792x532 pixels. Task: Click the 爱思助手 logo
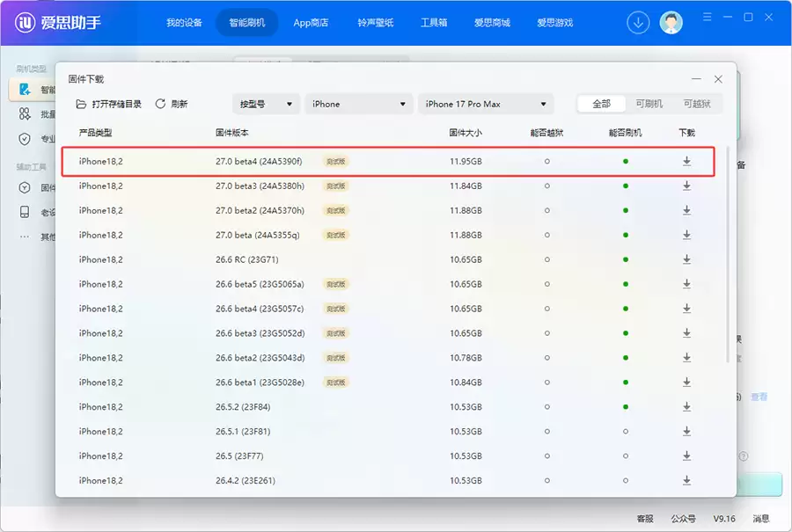pos(57,22)
